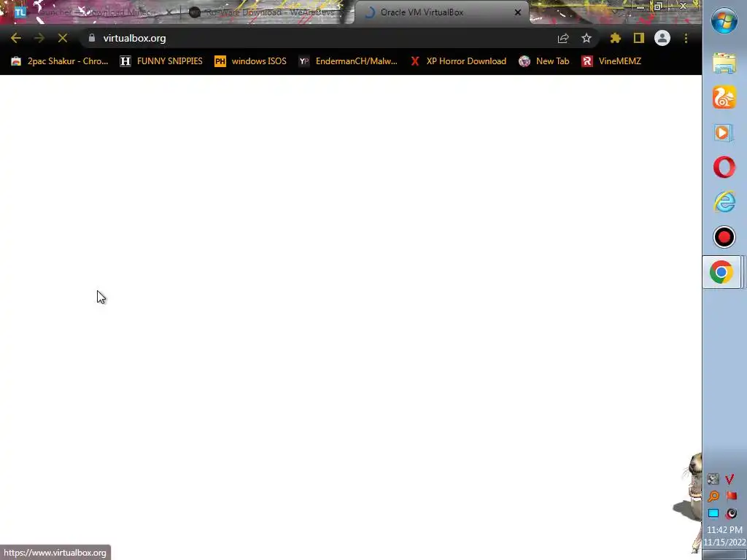Open the New Tab bookmark
Screen dimensions: 747x560
click(544, 61)
